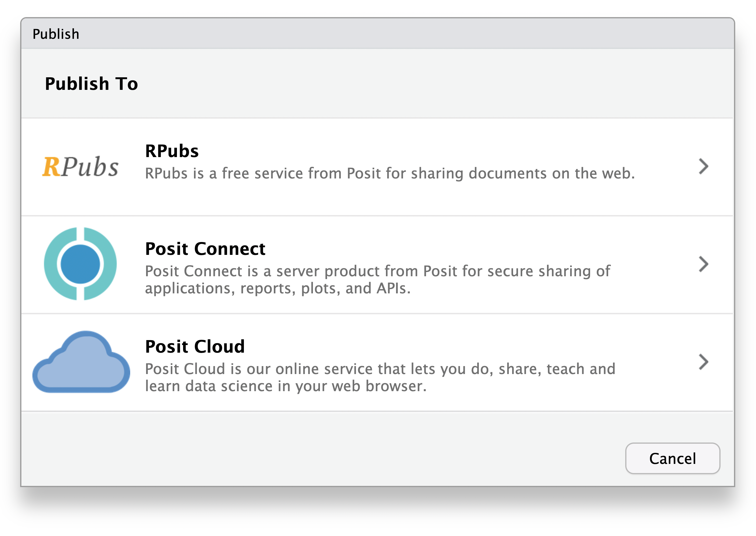Cancel the Publish dialog

click(x=672, y=458)
